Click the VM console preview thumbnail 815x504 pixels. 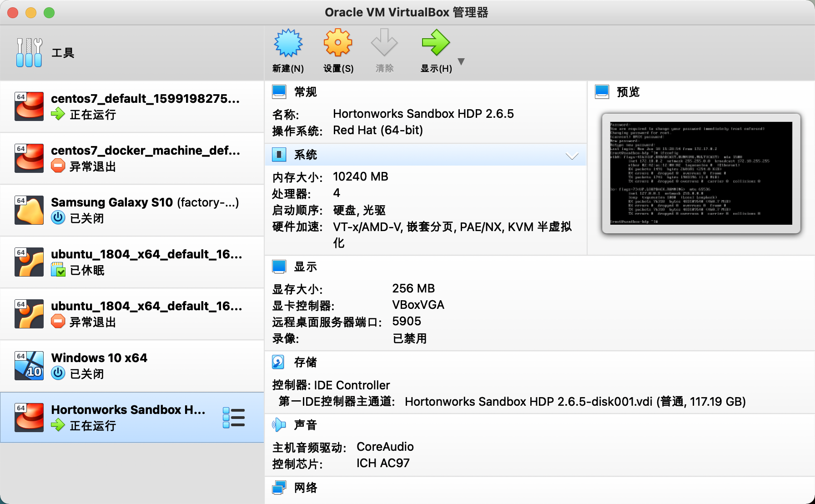(x=701, y=173)
